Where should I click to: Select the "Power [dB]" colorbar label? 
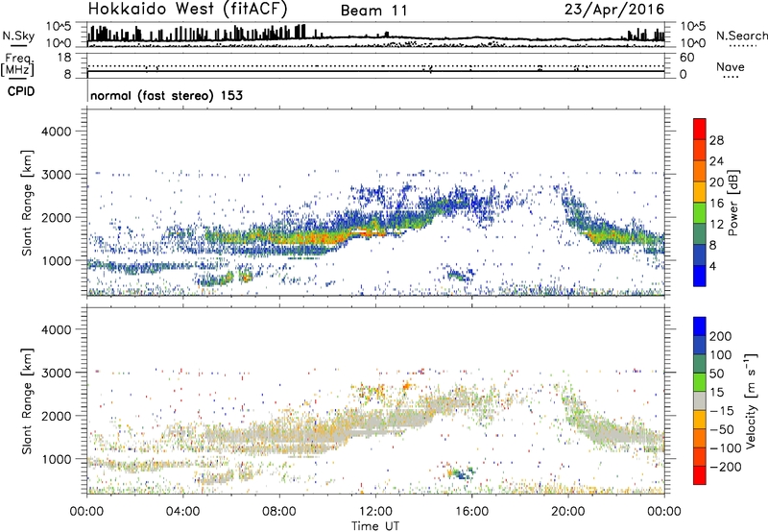coord(732,203)
